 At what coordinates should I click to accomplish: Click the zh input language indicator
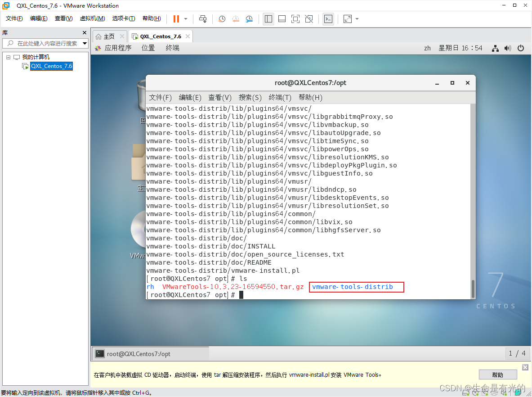(428, 48)
